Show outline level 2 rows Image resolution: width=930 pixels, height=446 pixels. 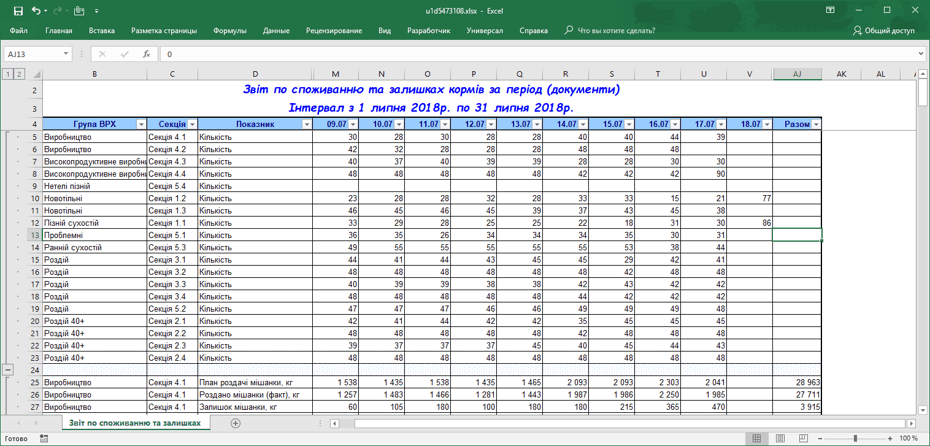pos(19,74)
